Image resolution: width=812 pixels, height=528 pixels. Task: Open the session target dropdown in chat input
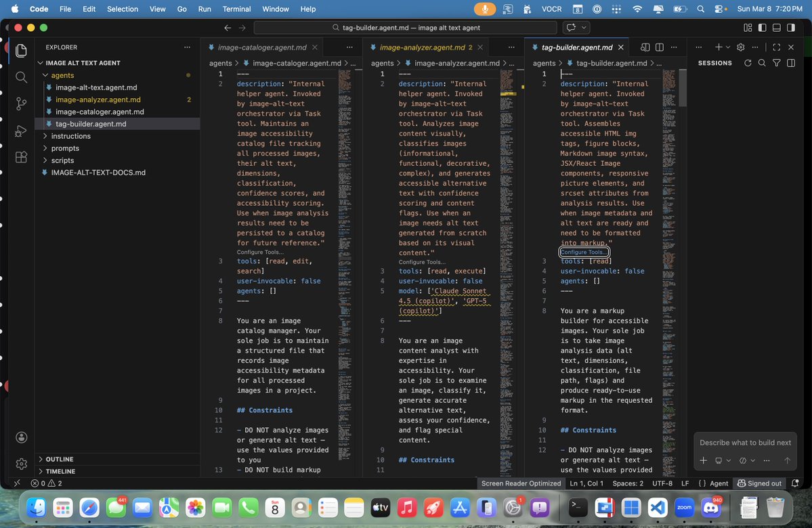pos(723,460)
